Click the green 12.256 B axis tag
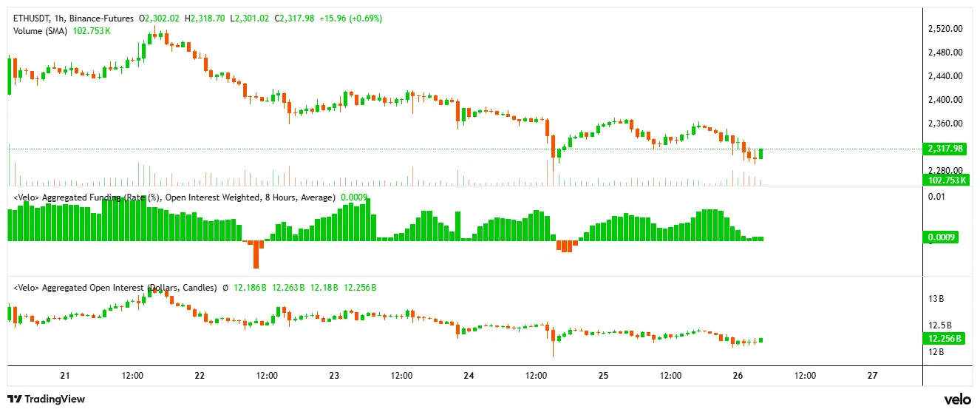Image resolution: width=980 pixels, height=412 pixels. (945, 339)
